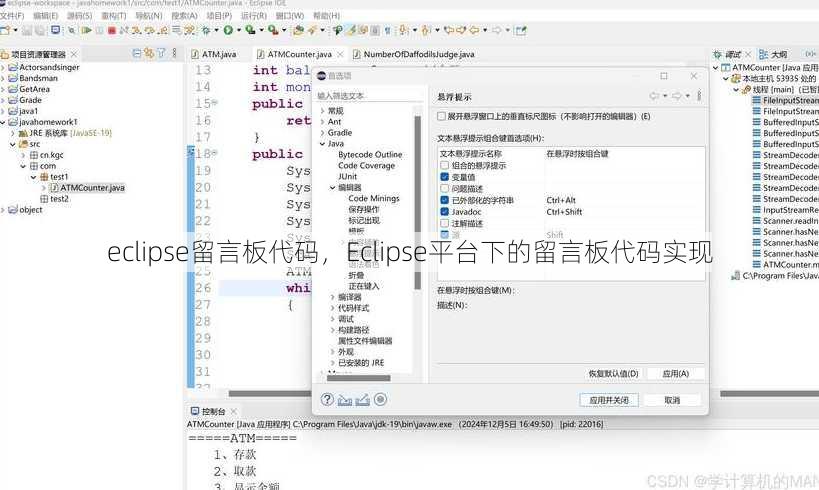Select Bytecode Outline in preferences tree
The image size is (819, 490).
[370, 155]
